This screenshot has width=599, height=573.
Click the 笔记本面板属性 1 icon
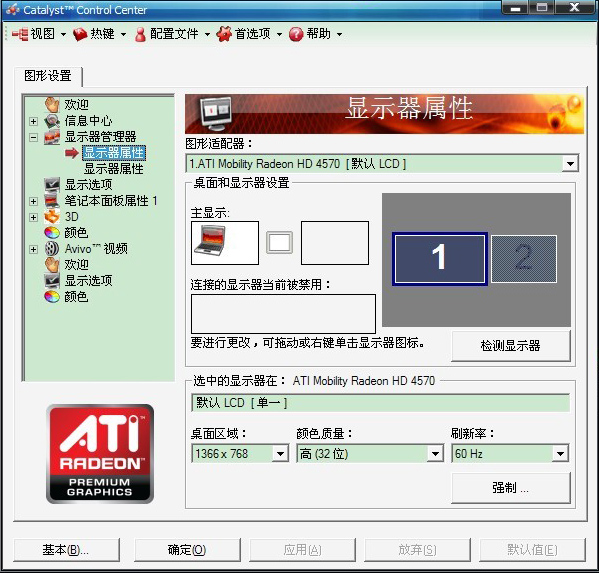tap(52, 201)
